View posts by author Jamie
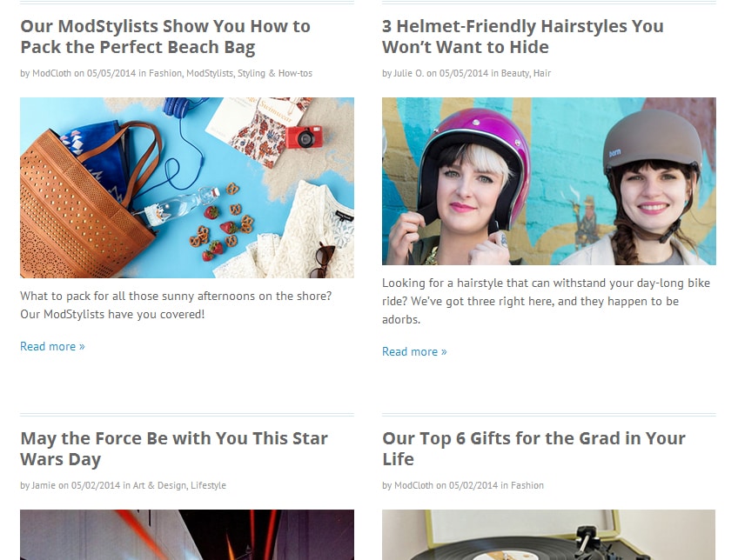Screen dimensions: 738x560 (44, 485)
